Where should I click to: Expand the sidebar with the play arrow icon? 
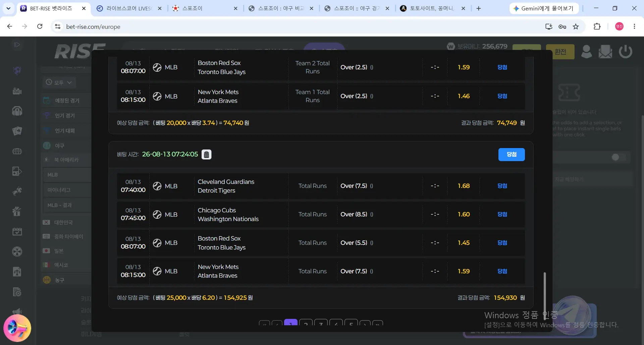pyautogui.click(x=17, y=45)
